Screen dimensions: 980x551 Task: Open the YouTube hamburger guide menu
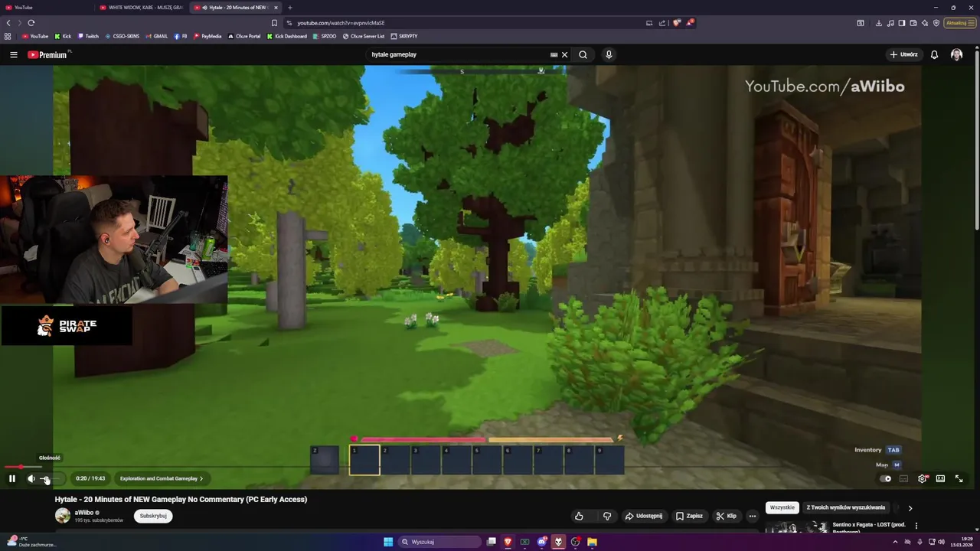pos(13,54)
